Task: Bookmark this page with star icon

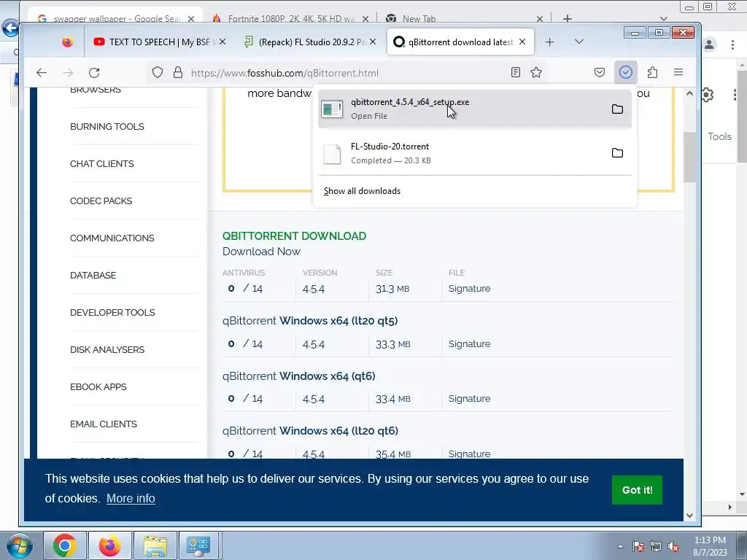Action: tap(536, 72)
